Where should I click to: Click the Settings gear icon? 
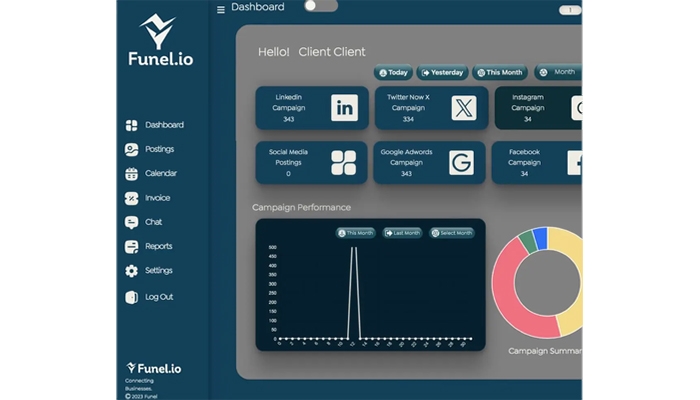[131, 271]
